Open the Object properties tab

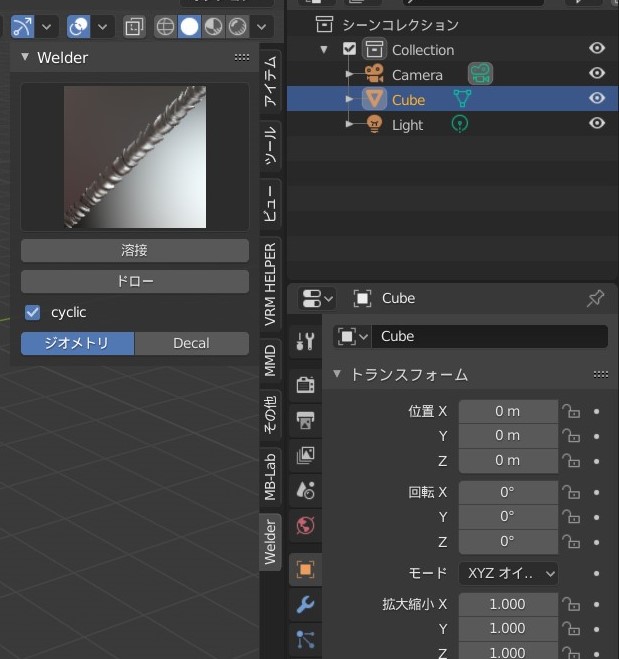306,570
